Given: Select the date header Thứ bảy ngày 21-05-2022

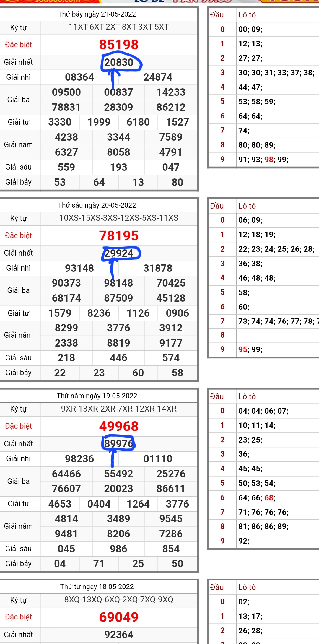Looking at the screenshot, I should [97, 14].
